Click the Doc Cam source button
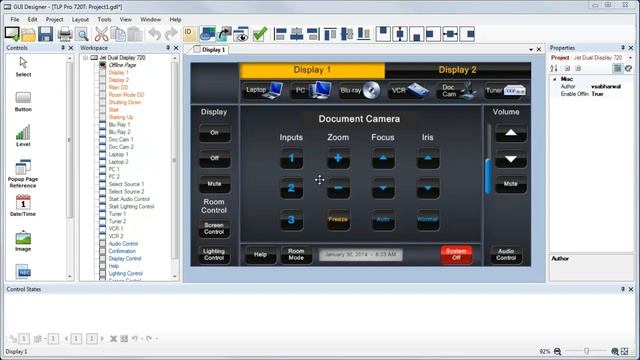 [457, 90]
